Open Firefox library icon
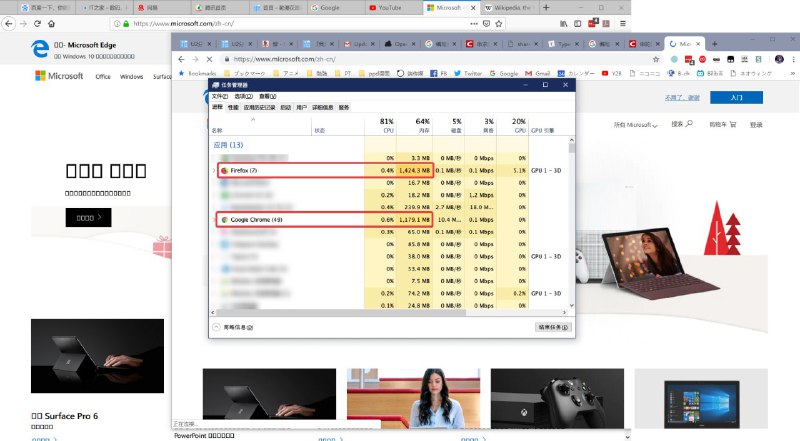The width and height of the screenshot is (800, 441). coord(563,23)
